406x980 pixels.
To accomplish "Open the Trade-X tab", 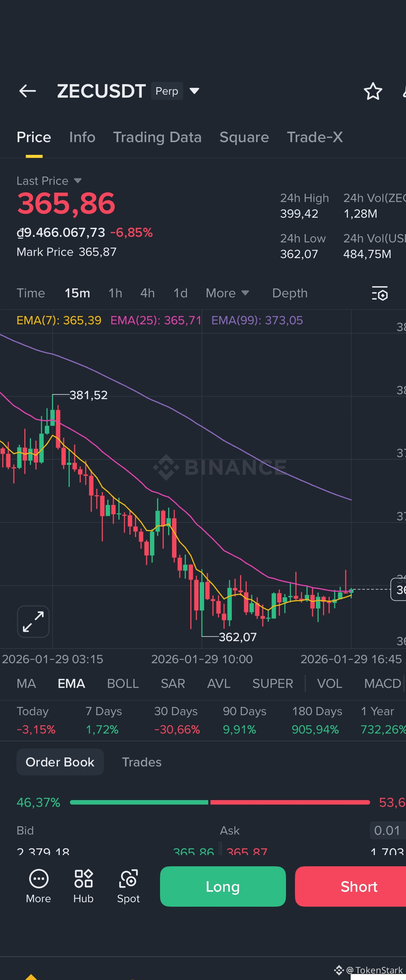I will point(315,137).
